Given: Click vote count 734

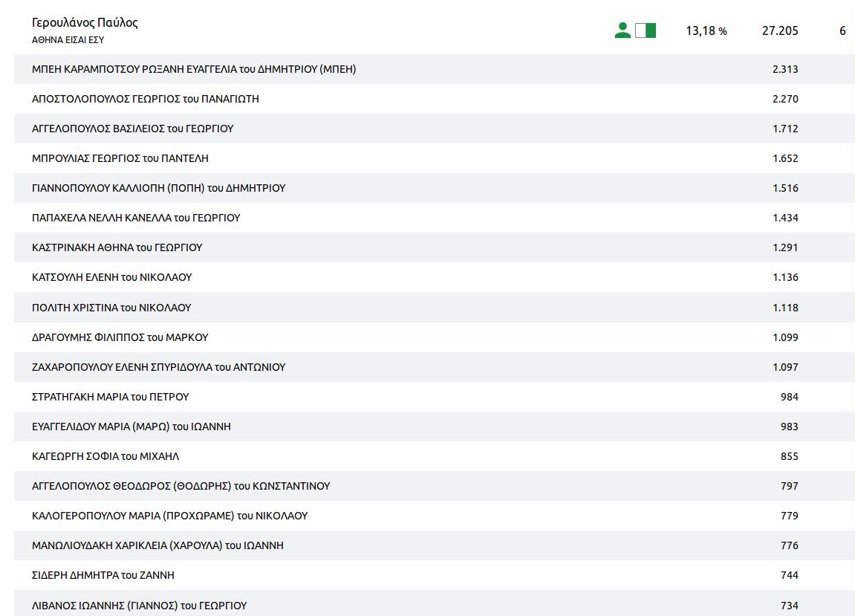Looking at the screenshot, I should pos(789,606).
